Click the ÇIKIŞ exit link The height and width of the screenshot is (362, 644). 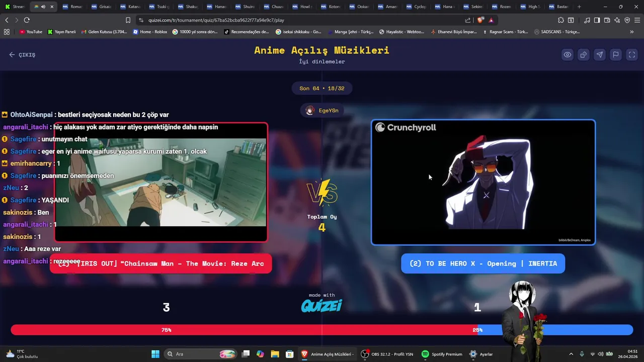[22, 55]
